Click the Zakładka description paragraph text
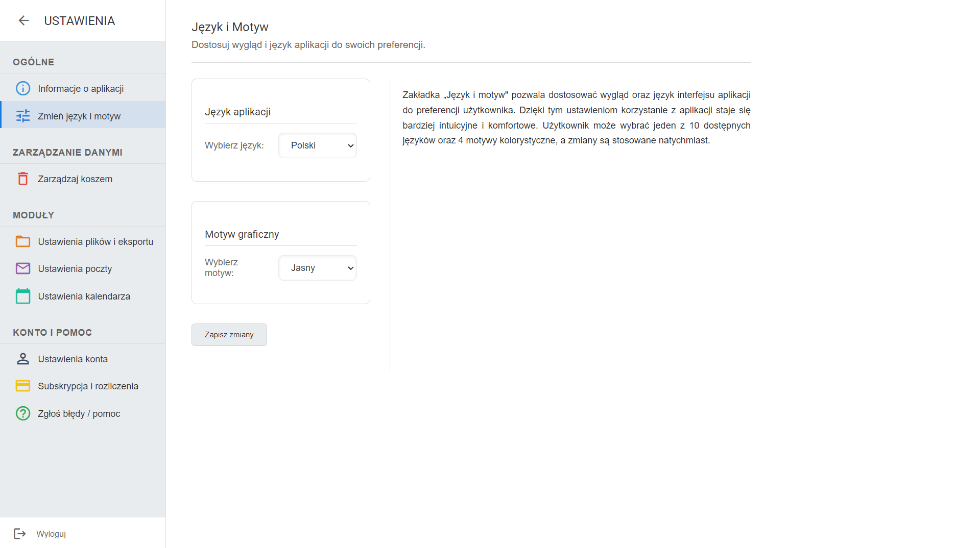980x548 pixels. click(576, 117)
